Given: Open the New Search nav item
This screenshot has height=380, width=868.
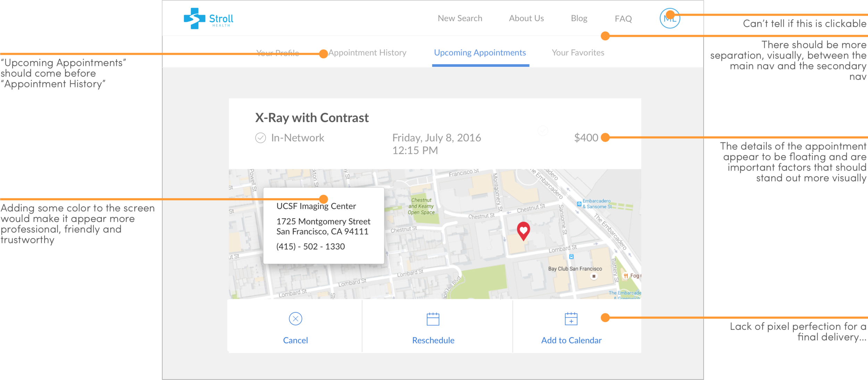Looking at the screenshot, I should tap(460, 18).
